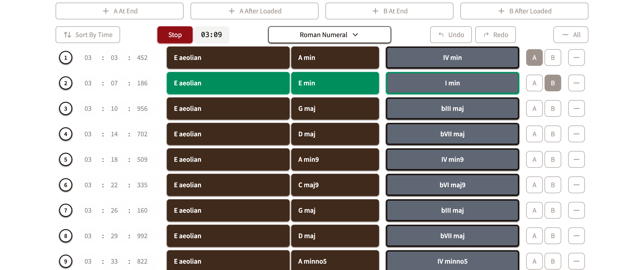Toggle the A marker on row 1
This screenshot has width=644, height=270.
coord(534,57)
